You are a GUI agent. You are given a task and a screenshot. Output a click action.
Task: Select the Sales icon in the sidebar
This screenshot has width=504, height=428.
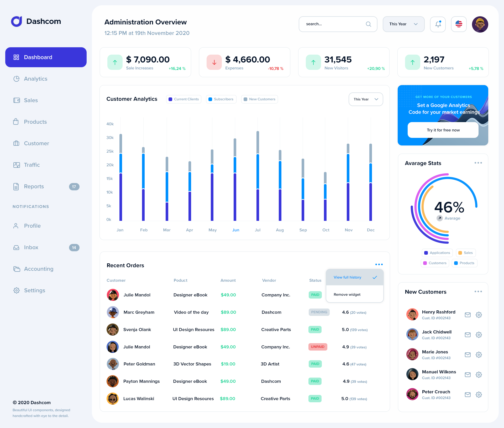(17, 100)
